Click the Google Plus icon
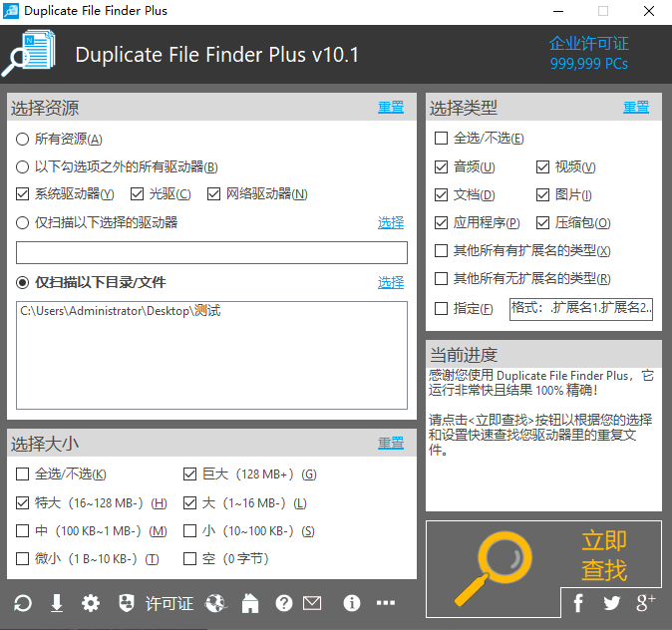The image size is (672, 630). 645,603
